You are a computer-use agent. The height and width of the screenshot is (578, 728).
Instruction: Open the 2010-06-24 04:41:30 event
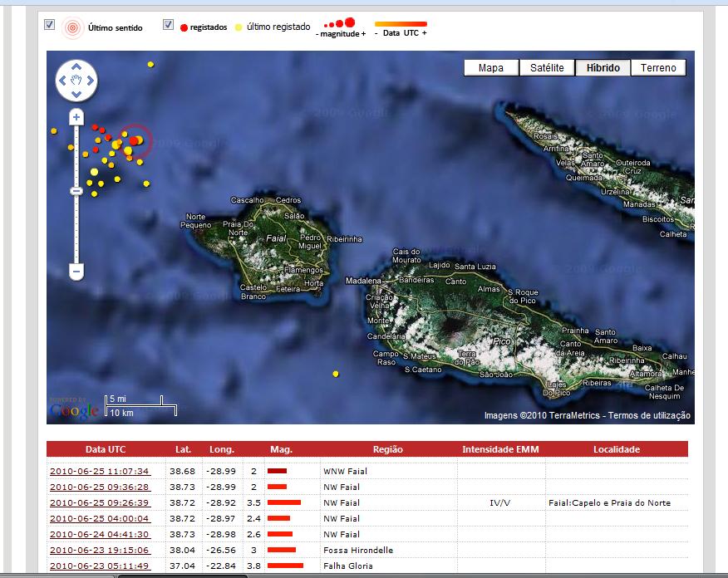pyautogui.click(x=100, y=534)
